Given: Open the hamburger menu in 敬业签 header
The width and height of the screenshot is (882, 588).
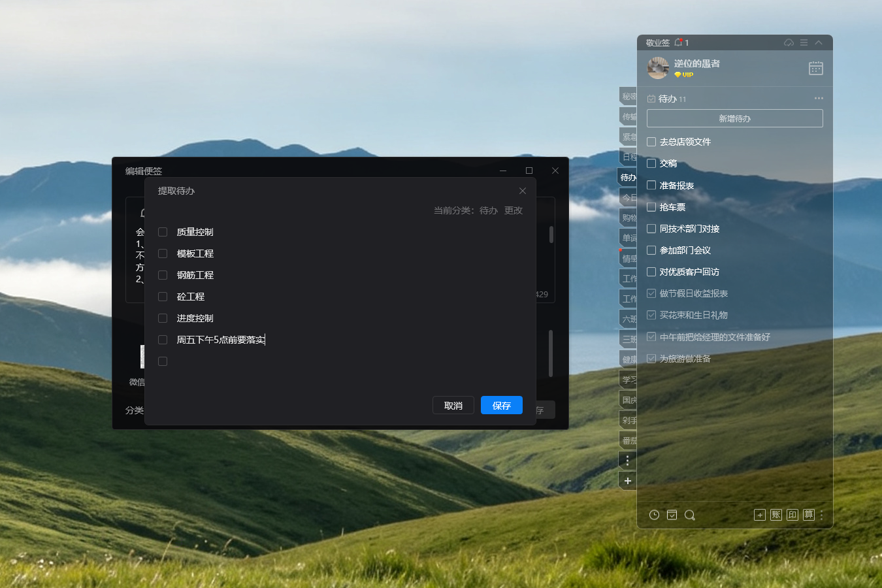Looking at the screenshot, I should [x=804, y=42].
